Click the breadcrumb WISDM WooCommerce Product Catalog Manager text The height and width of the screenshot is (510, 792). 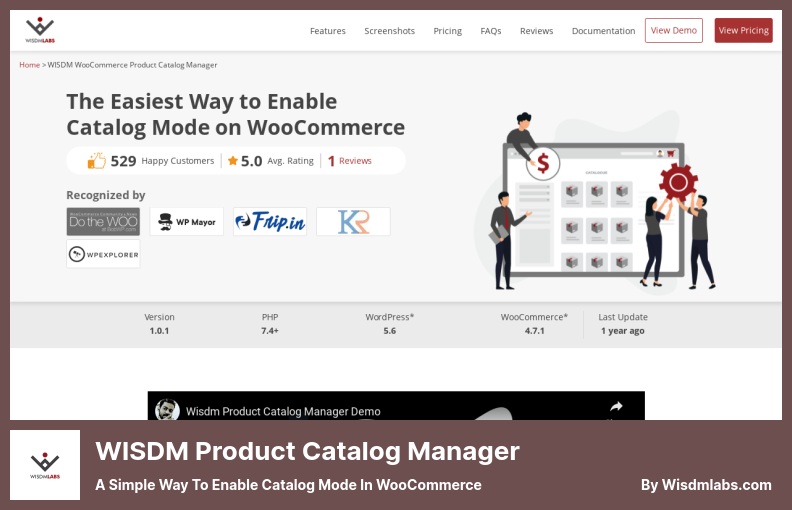tap(132, 65)
